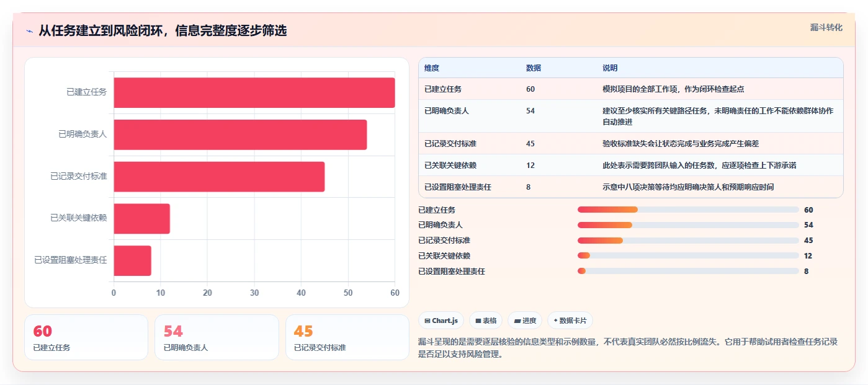Screen dimensions: 868x385
Task: Click the 已关联关键依赖 label in the progress list
Action: point(444,256)
